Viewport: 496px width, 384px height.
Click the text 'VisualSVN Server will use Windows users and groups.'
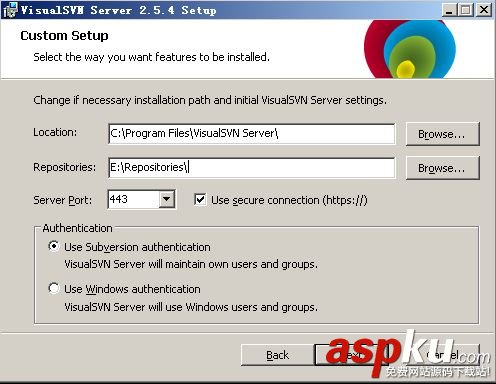(x=191, y=307)
